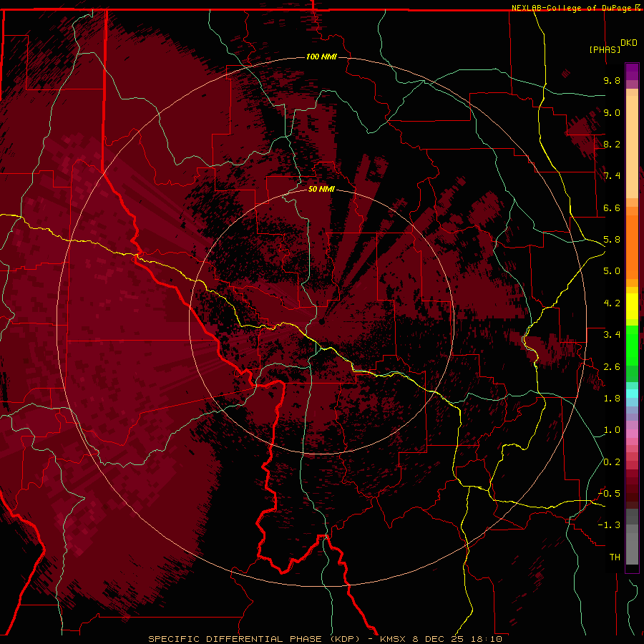Click the 1.0 color scale value
The height and width of the screenshot is (644, 644).
(612, 430)
